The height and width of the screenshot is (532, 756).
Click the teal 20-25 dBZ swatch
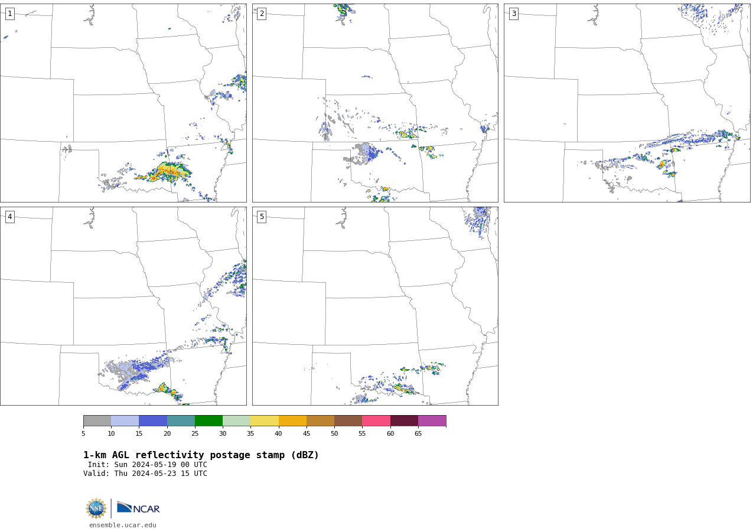(x=181, y=420)
